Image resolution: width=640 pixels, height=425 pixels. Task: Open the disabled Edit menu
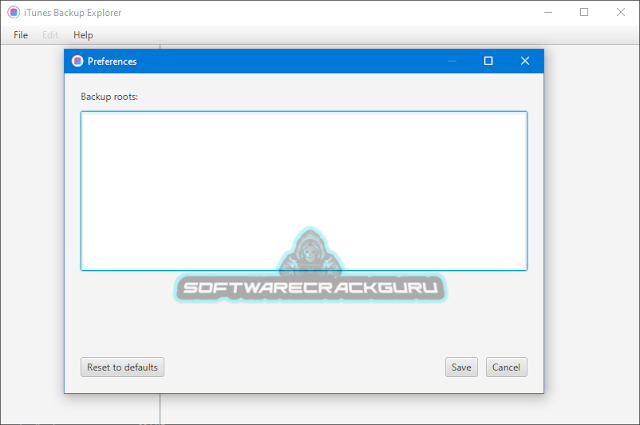(50, 35)
